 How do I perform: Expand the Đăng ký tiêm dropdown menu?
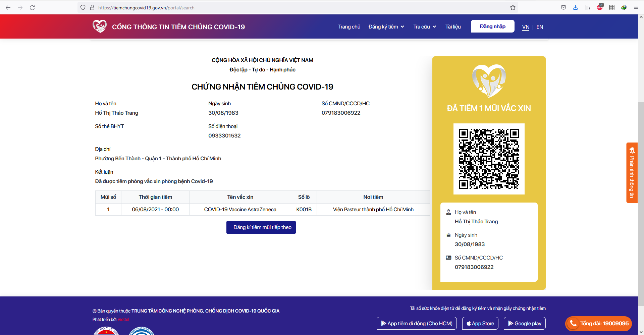pos(386,26)
